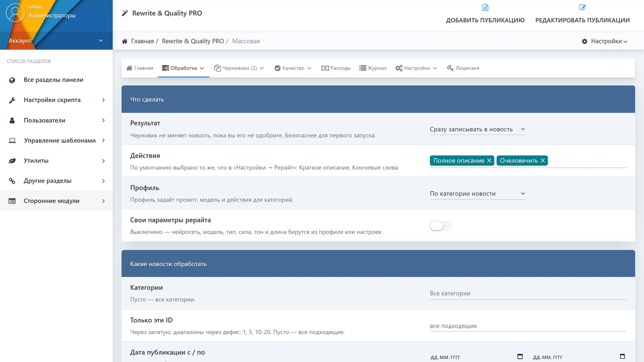Image resolution: width=644 pixels, height=362 pixels.
Task: Click the Только эти ID input field
Action: click(528, 326)
